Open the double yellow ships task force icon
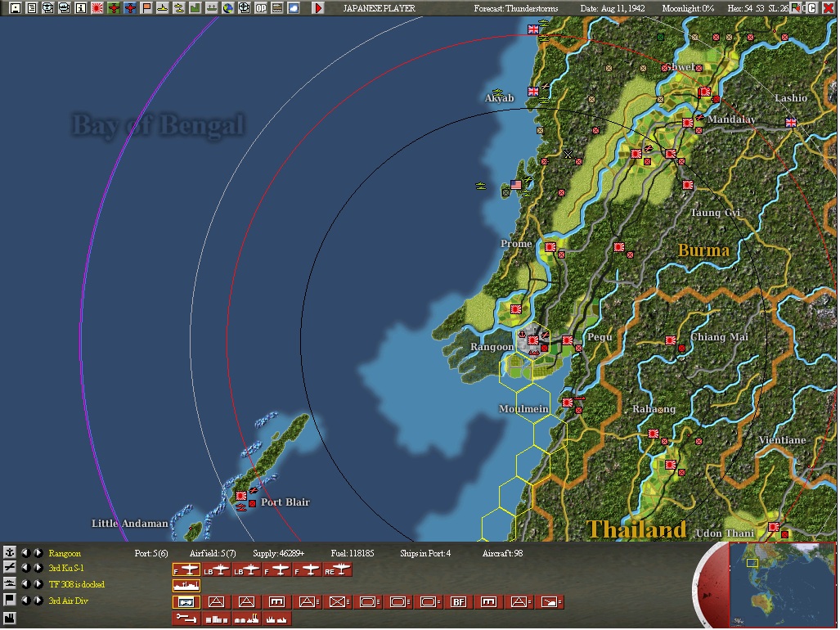Viewport: 840px width, 630px height. coord(179,8)
